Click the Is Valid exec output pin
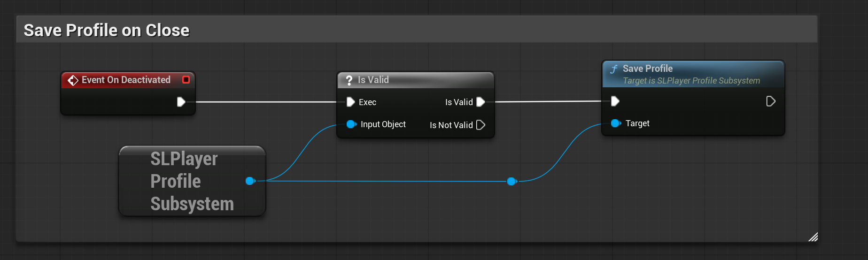868x260 pixels. click(480, 102)
